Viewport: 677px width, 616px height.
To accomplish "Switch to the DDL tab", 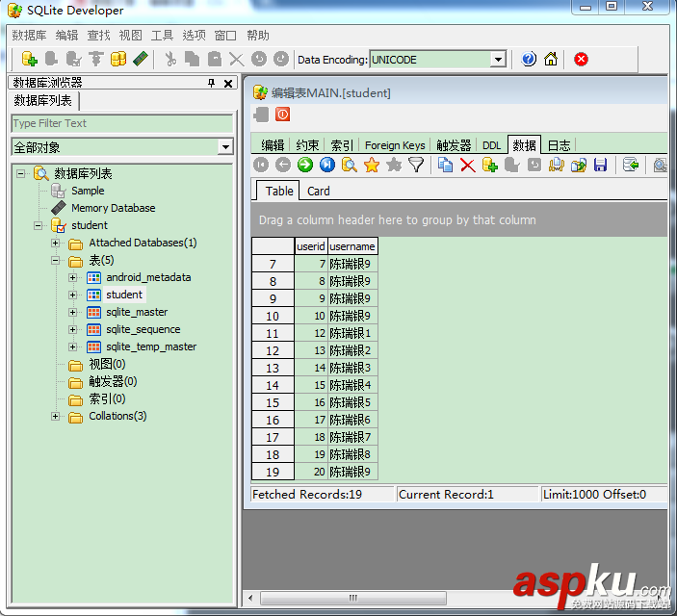I will tap(491, 145).
